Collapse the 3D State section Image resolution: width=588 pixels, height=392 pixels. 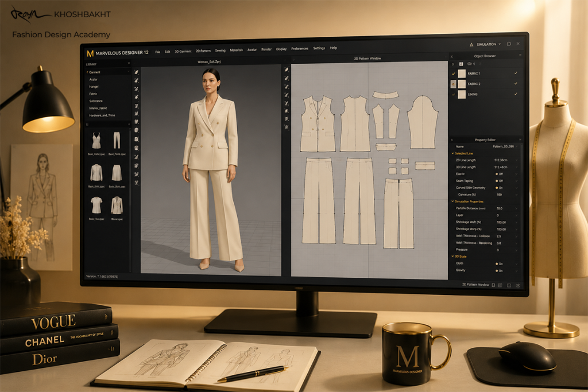click(452, 257)
